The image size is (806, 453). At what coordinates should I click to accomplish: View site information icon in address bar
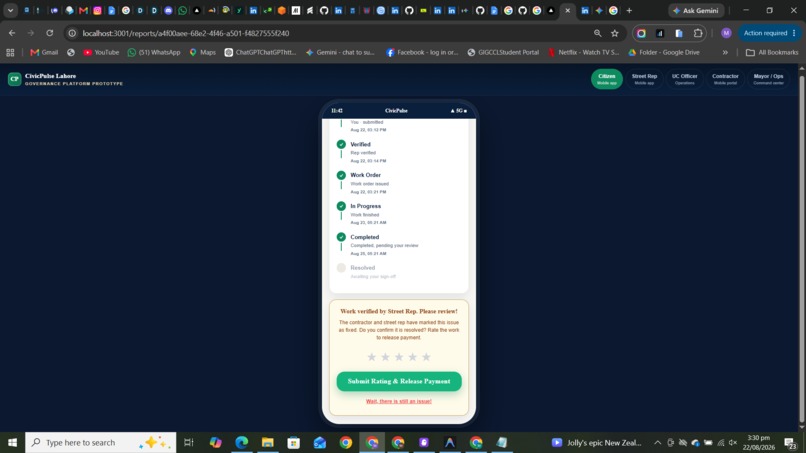72,33
